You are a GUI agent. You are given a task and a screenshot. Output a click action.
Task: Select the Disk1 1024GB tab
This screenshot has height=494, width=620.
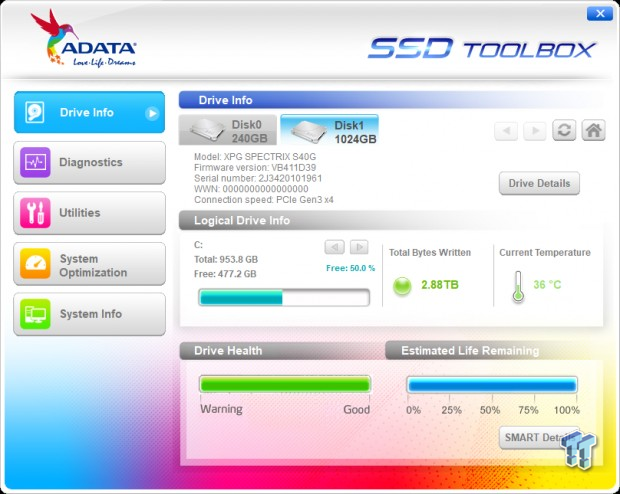pos(329,130)
